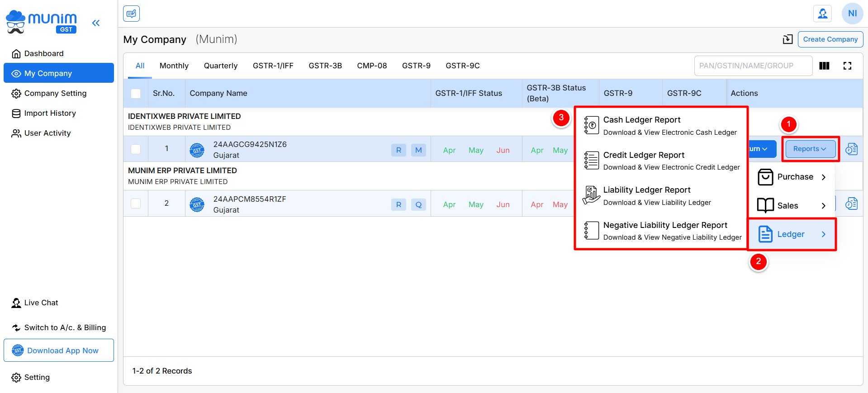Expand the Ledger submenu arrow
Viewport: 868px width, 393px height.
pyautogui.click(x=823, y=234)
